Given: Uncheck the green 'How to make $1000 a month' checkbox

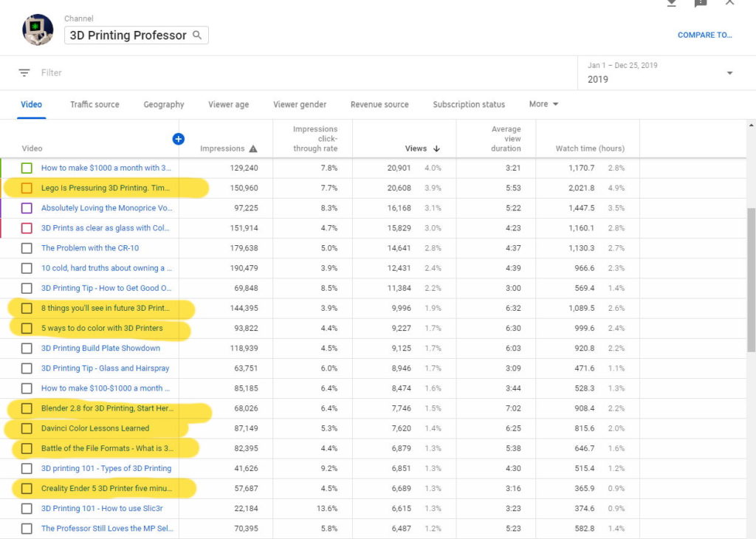Looking at the screenshot, I should [27, 168].
